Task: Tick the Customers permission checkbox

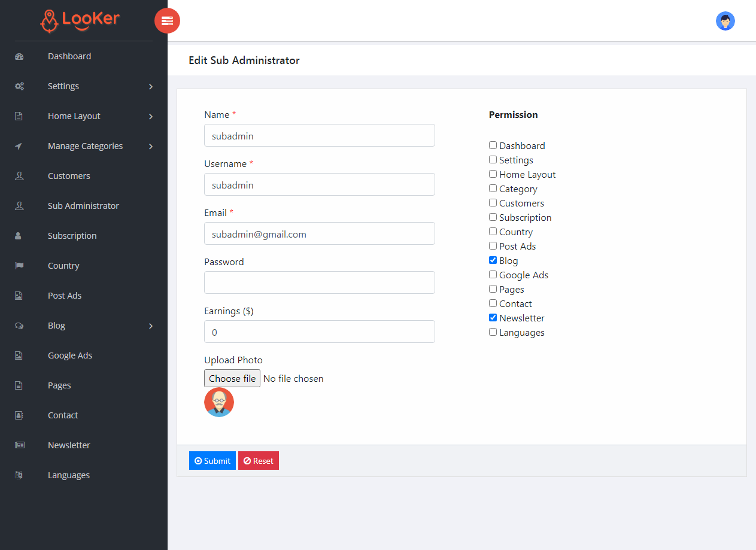Action: 493,203
